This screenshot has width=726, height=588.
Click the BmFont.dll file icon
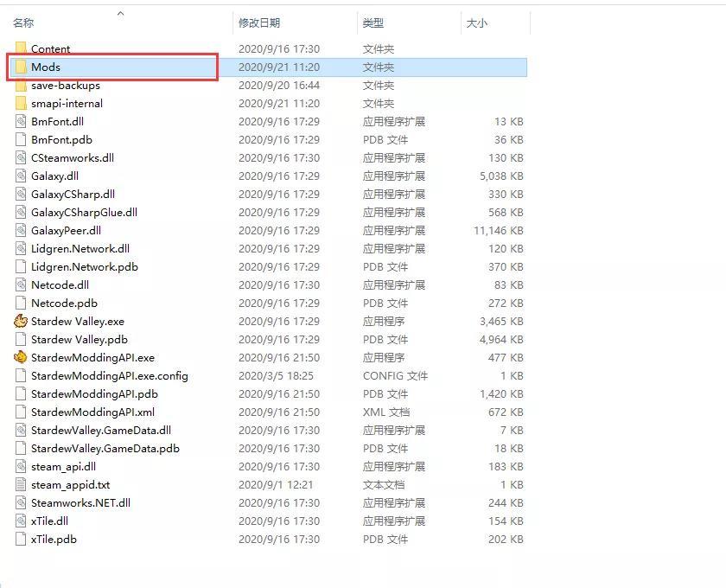(x=21, y=121)
